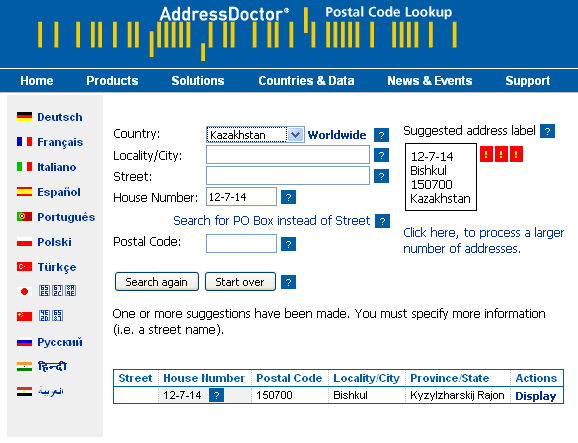
Task: Click the help icon next to Street field
Action: (x=382, y=176)
